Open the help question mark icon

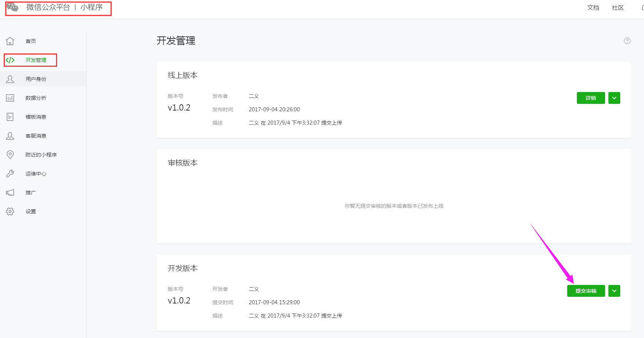click(x=627, y=41)
